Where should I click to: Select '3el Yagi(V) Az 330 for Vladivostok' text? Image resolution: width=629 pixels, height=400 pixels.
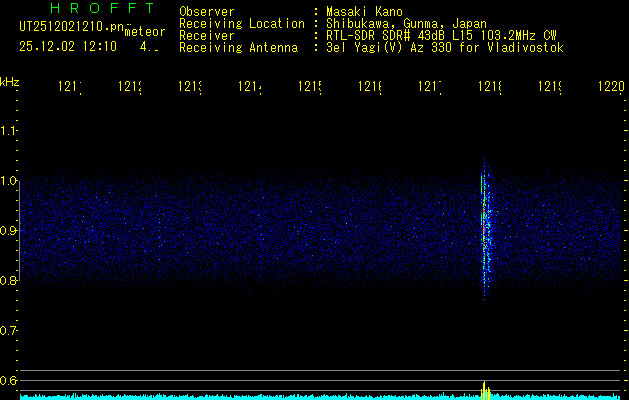click(x=445, y=48)
